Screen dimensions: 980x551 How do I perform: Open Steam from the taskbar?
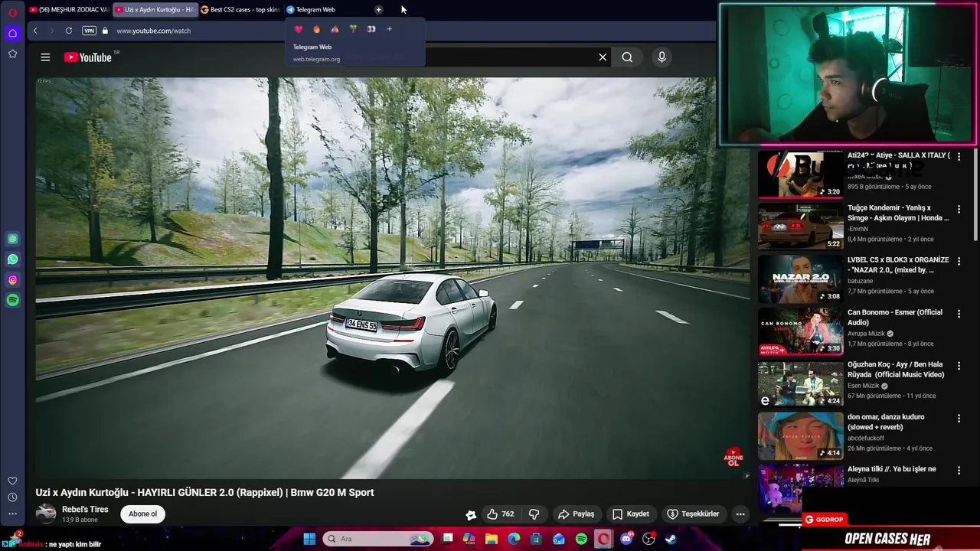(x=671, y=539)
